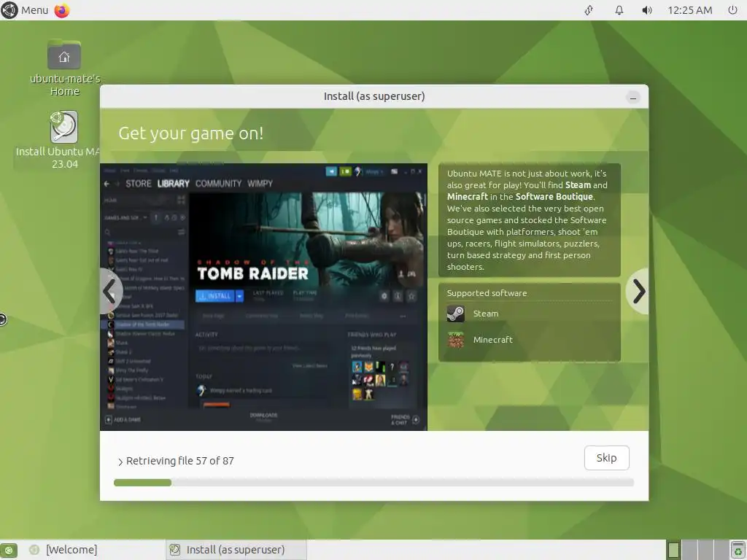Open the network connection indicator

pos(589,10)
